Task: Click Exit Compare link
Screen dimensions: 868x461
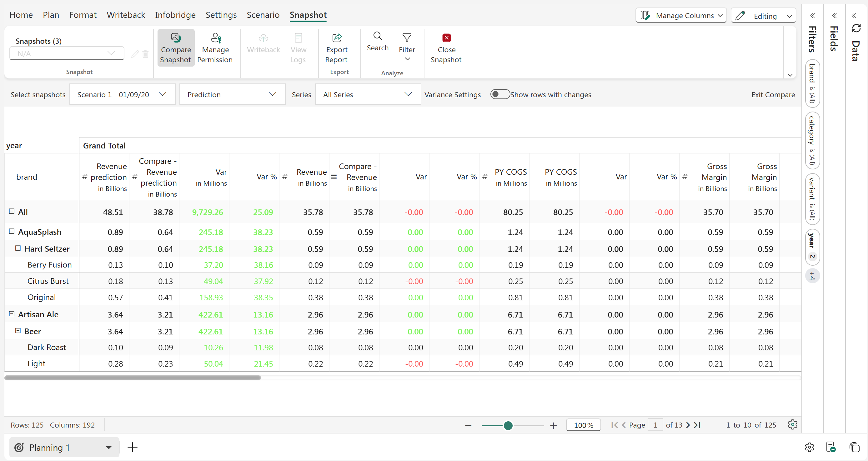Action: 773,95
